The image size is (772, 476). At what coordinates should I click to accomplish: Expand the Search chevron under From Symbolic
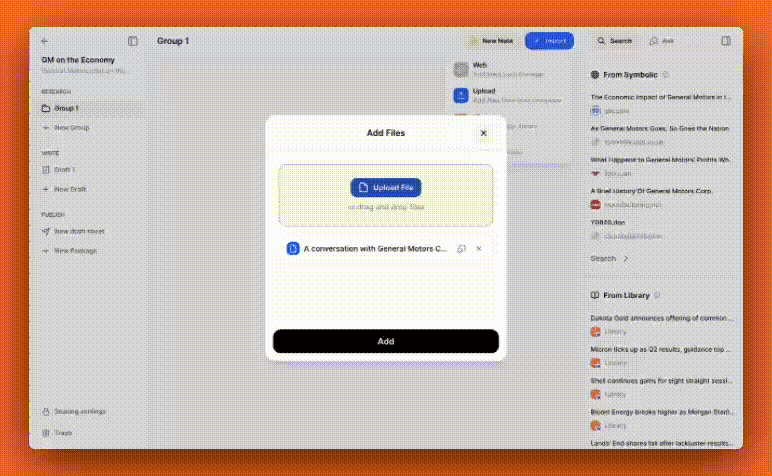pyautogui.click(x=626, y=258)
